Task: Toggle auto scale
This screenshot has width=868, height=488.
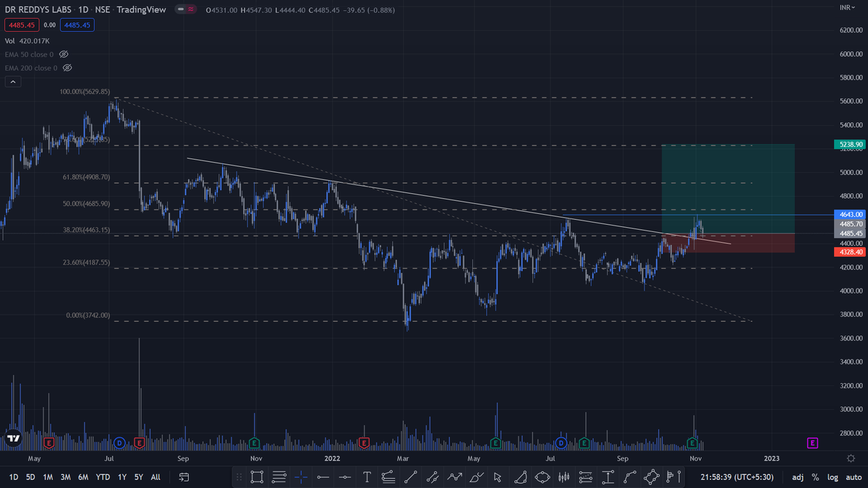Action: pyautogui.click(x=854, y=477)
